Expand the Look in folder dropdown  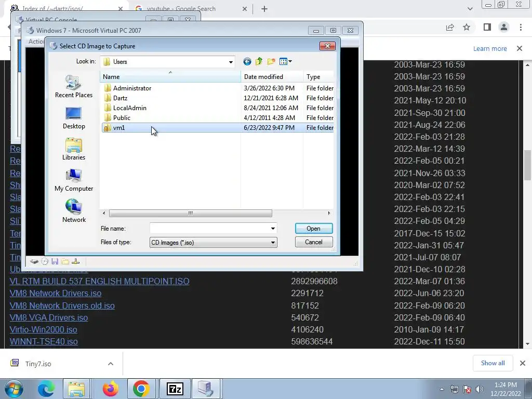(230, 62)
